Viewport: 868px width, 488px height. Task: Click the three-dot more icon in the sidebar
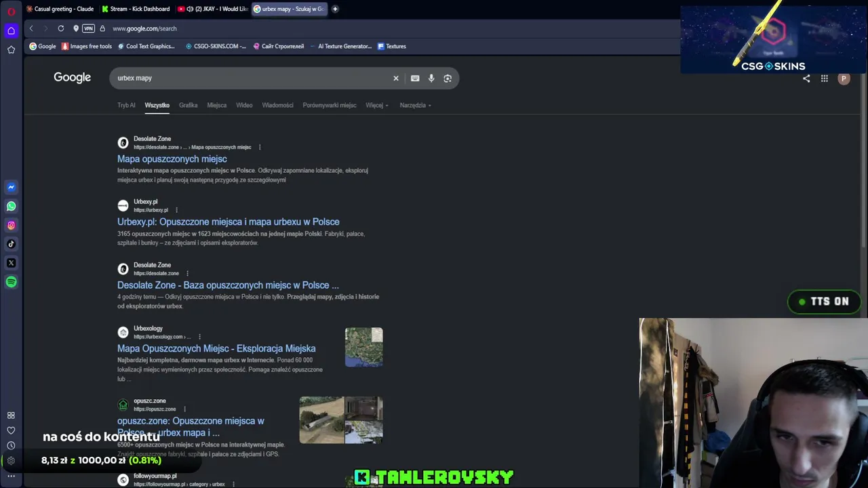pyautogui.click(x=11, y=476)
